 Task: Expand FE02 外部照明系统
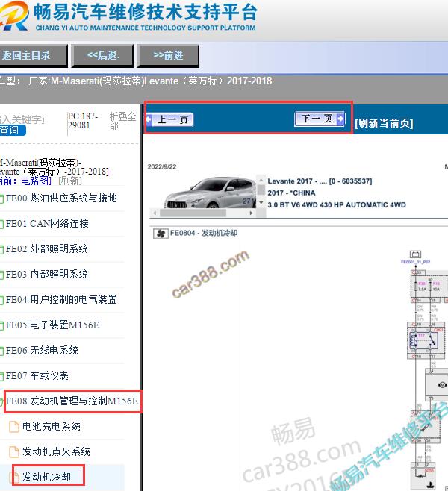[x=47, y=248]
